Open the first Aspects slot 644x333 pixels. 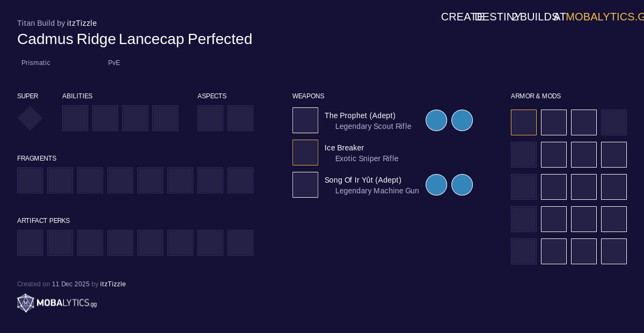pyautogui.click(x=210, y=118)
